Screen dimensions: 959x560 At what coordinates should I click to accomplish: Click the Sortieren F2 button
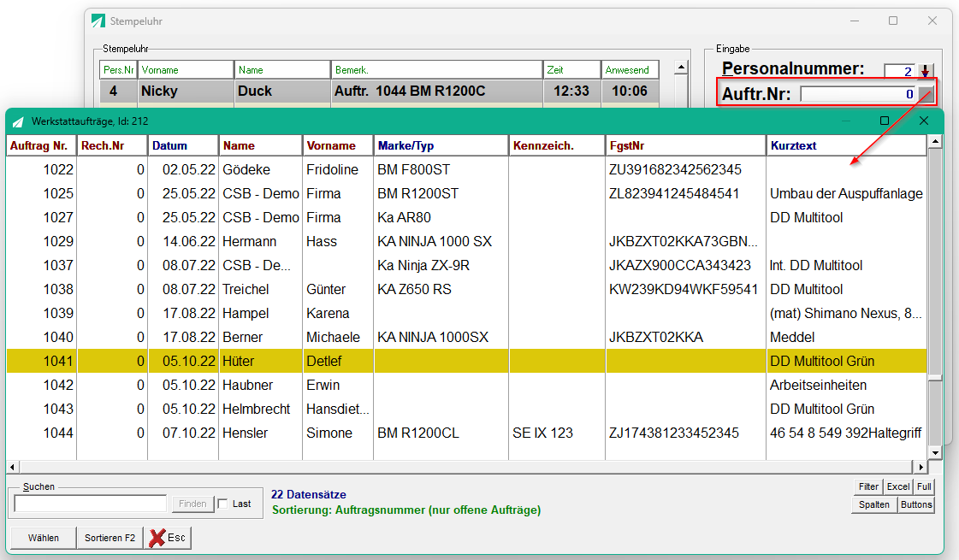[110, 538]
